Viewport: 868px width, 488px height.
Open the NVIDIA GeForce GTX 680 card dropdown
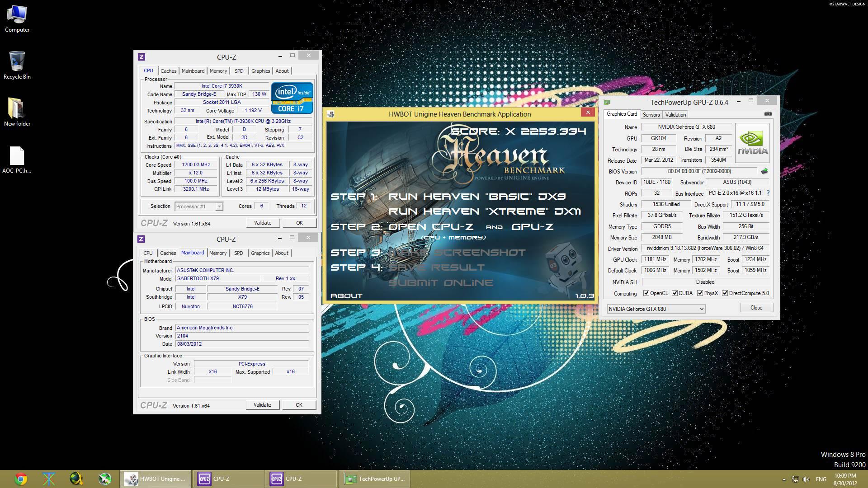click(x=656, y=309)
